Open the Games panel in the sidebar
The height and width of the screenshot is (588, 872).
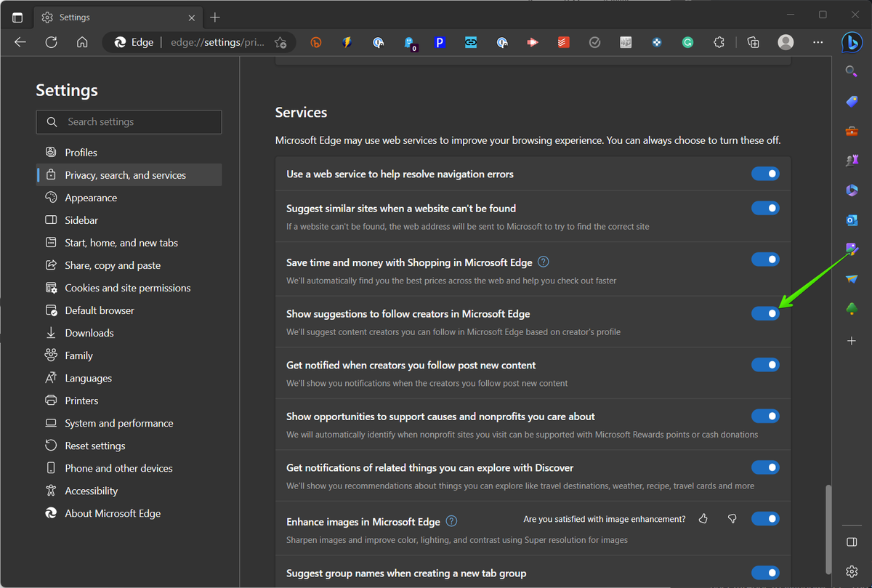(x=851, y=161)
